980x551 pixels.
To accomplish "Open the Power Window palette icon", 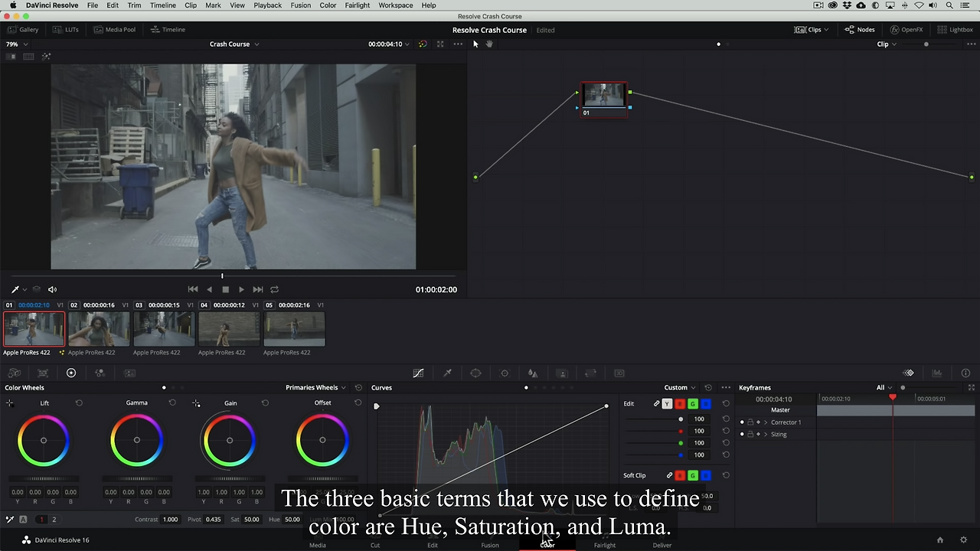I will pyautogui.click(x=475, y=373).
